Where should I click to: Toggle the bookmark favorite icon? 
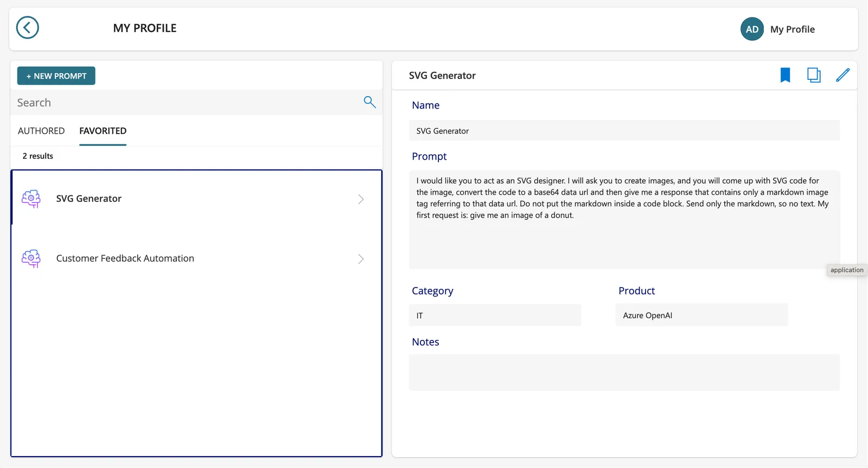(x=785, y=75)
